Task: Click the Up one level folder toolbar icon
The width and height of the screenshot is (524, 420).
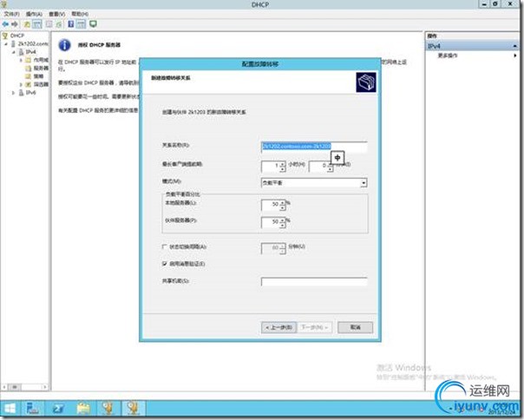Action: coord(27,24)
